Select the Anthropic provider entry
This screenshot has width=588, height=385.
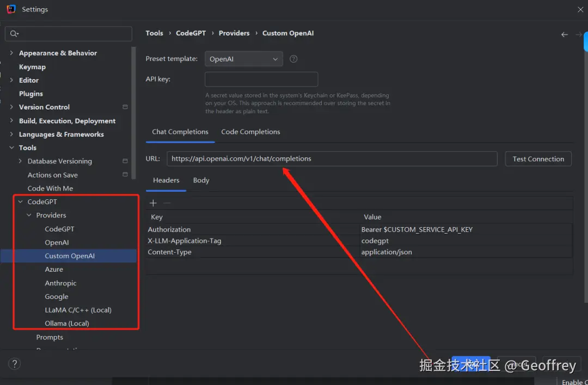[60, 283]
